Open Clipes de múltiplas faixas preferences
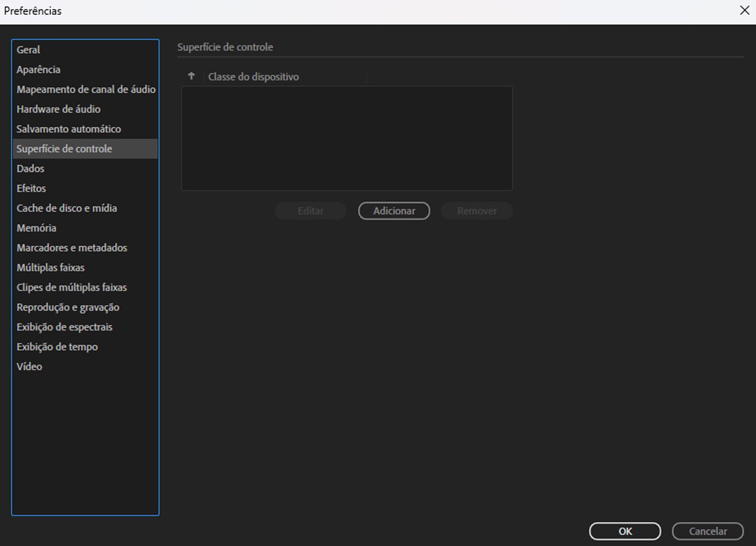756x546 pixels. 85,287
